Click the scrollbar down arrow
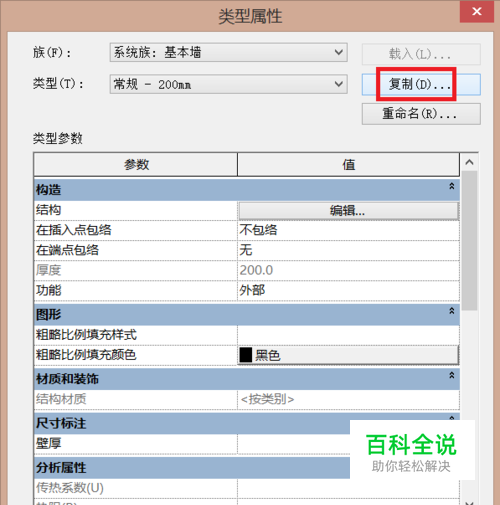500x505 pixels. pyautogui.click(x=469, y=502)
